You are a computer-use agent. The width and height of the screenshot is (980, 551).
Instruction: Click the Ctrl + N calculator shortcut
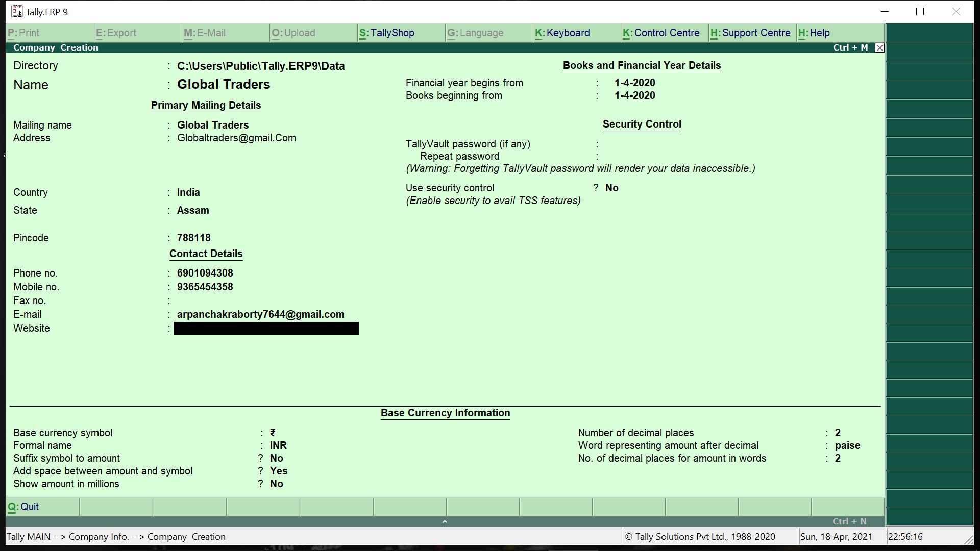coord(849,521)
